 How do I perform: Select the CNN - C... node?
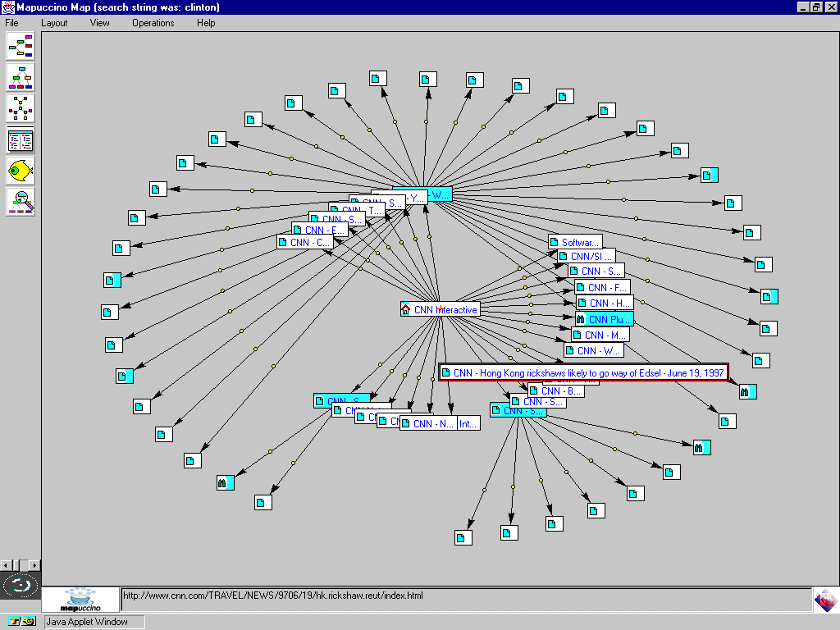pos(305,243)
